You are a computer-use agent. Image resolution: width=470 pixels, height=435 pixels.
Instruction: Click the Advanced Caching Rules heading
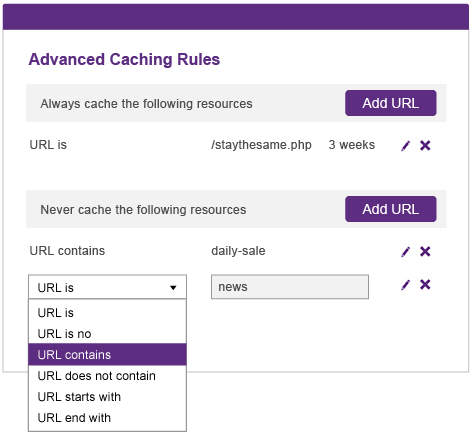pos(124,59)
